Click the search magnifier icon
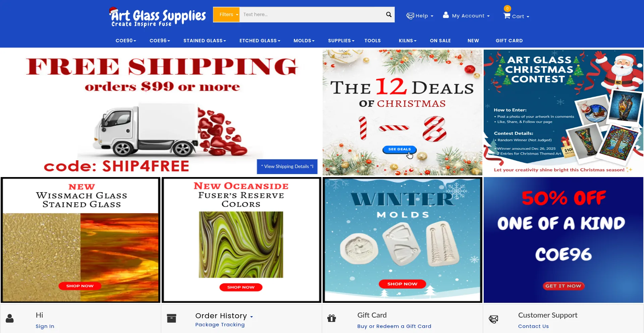 coord(389,14)
